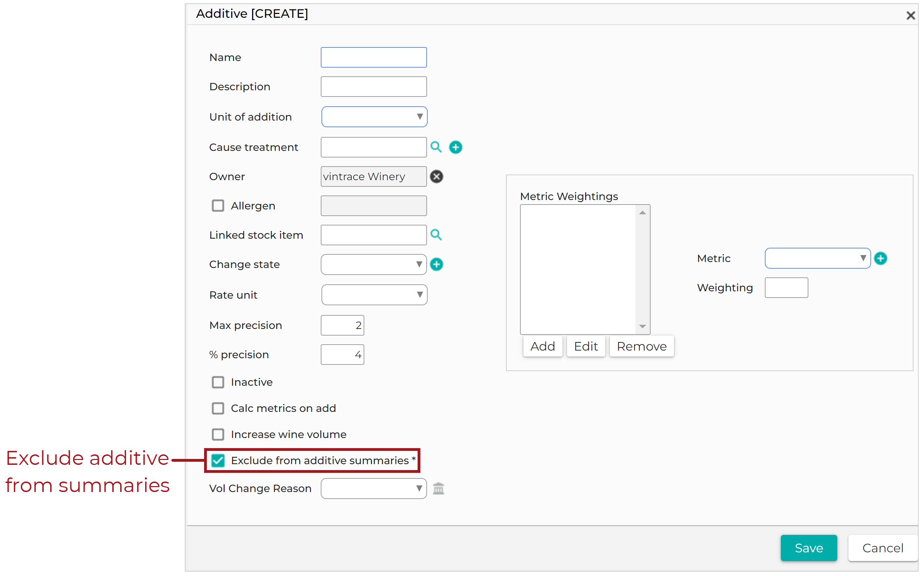Screen dimensions: 924x576
Task: Search for a Linked stock item
Action: [x=436, y=235]
